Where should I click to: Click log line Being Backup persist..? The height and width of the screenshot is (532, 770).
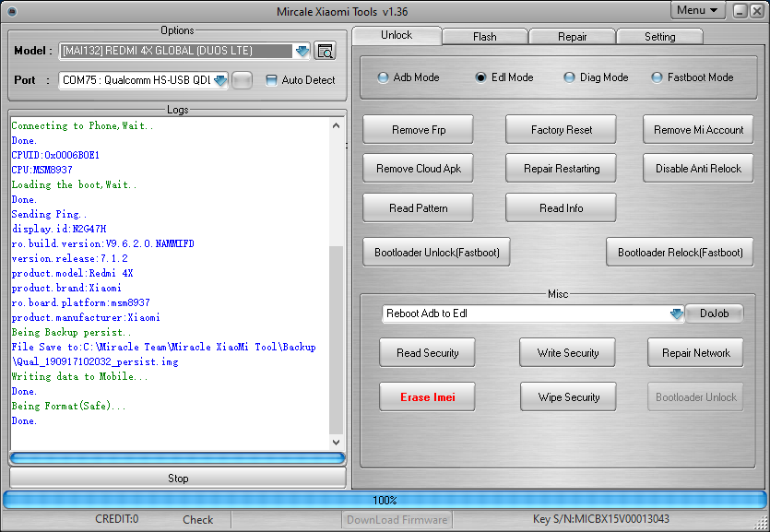(x=71, y=332)
